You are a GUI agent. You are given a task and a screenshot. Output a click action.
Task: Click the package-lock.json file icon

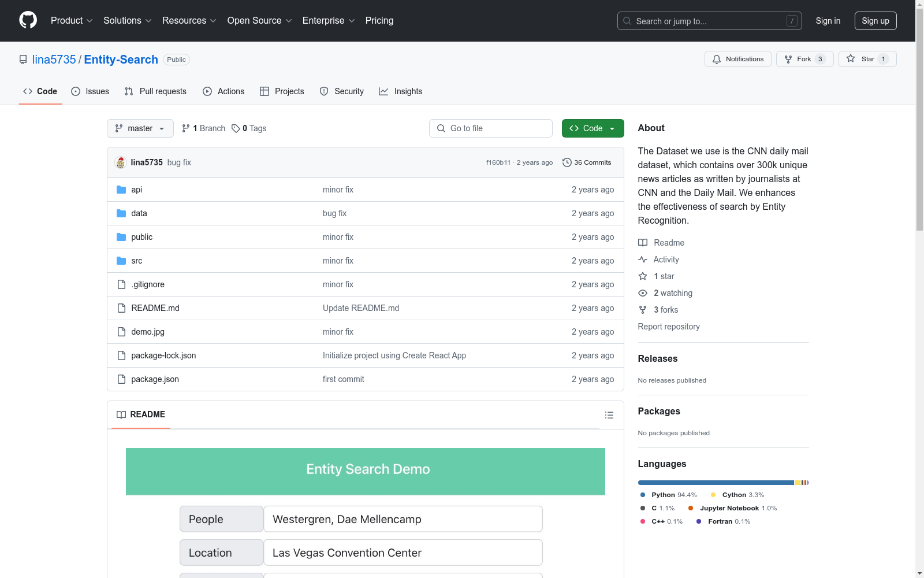(121, 355)
